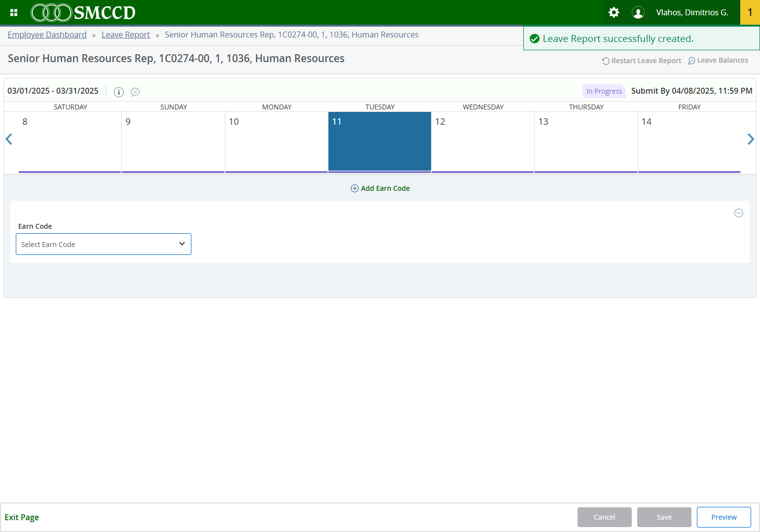
Task: Expand the Select Earn Code dropdown
Action: click(104, 244)
